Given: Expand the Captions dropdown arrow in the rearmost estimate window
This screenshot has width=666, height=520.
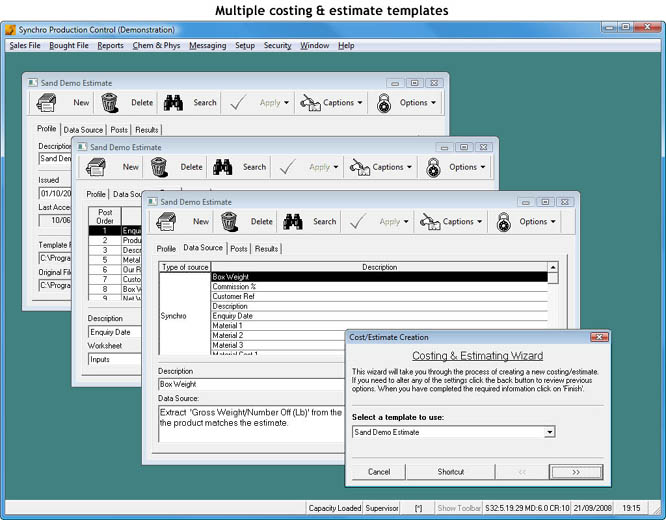Looking at the screenshot, I should (x=360, y=103).
